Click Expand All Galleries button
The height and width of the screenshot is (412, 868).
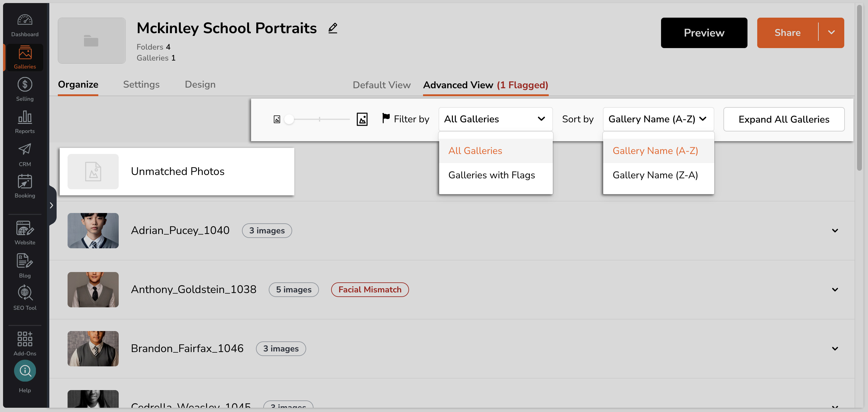click(783, 119)
